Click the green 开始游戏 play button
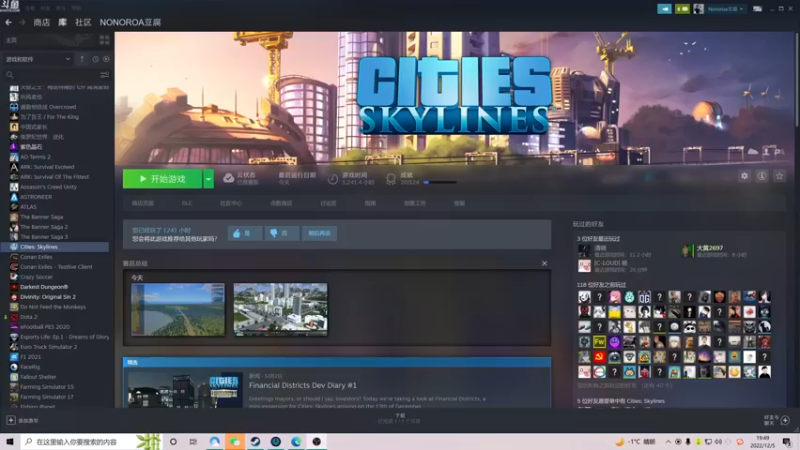This screenshot has height=450, width=800. (x=163, y=179)
